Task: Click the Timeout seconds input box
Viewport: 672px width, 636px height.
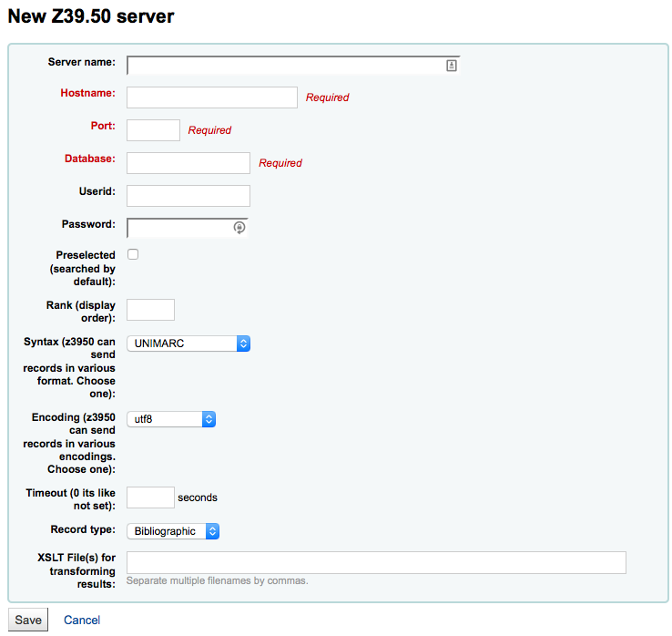Action: 150,498
